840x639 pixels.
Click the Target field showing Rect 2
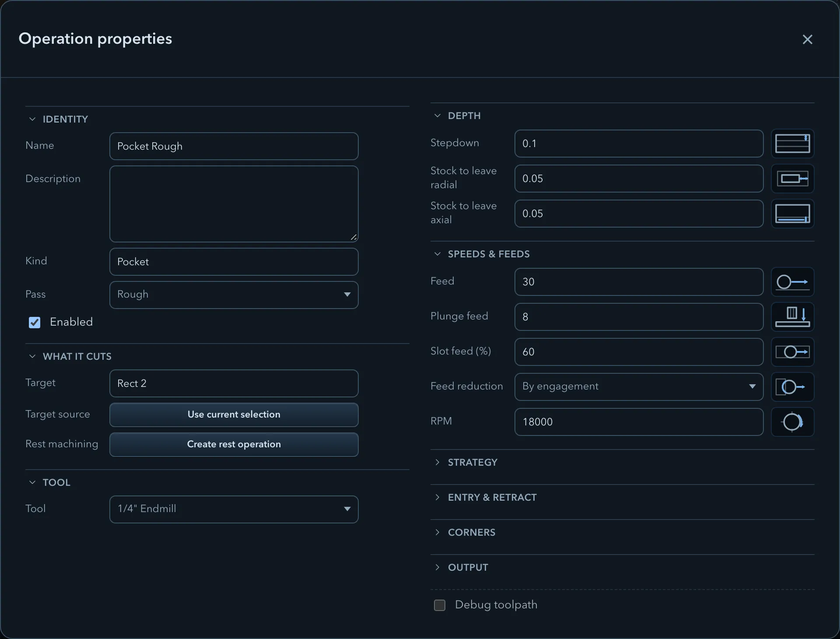[x=234, y=383]
